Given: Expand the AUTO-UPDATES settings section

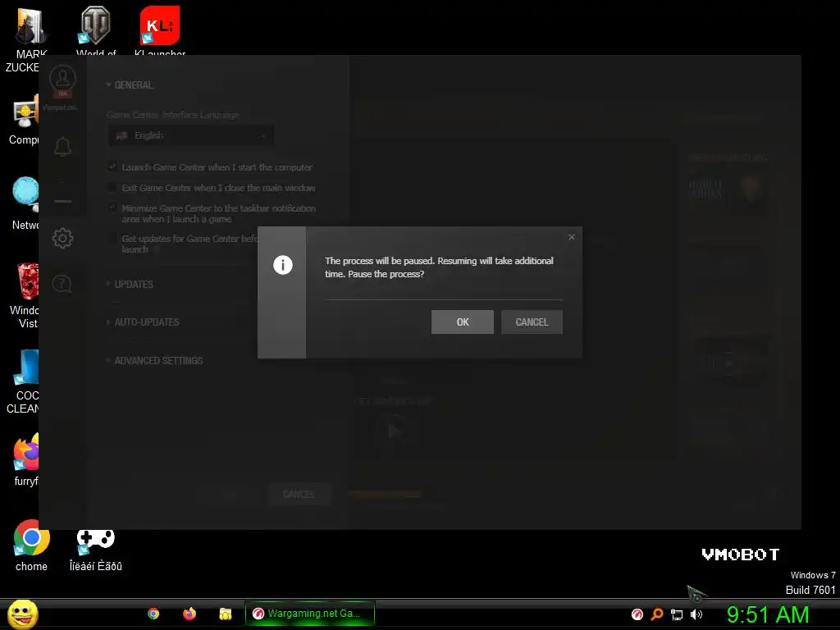Looking at the screenshot, I should pos(143,322).
